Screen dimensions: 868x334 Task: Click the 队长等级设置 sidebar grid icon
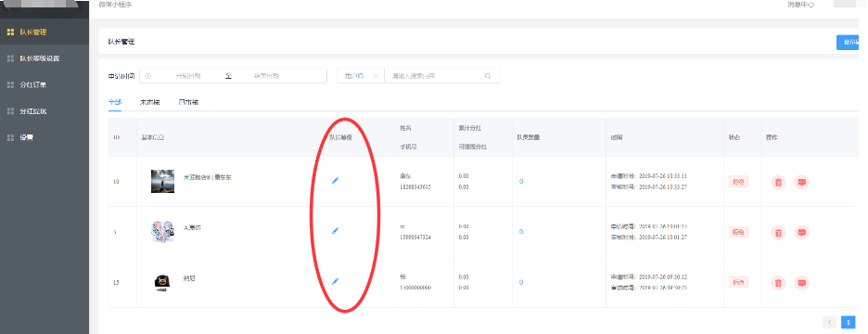click(x=10, y=58)
